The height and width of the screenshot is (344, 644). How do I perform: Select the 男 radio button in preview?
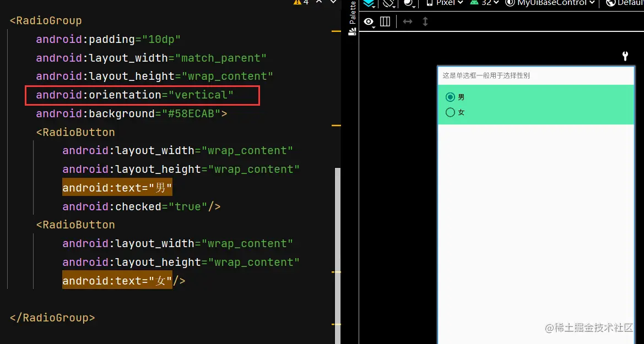click(454, 97)
